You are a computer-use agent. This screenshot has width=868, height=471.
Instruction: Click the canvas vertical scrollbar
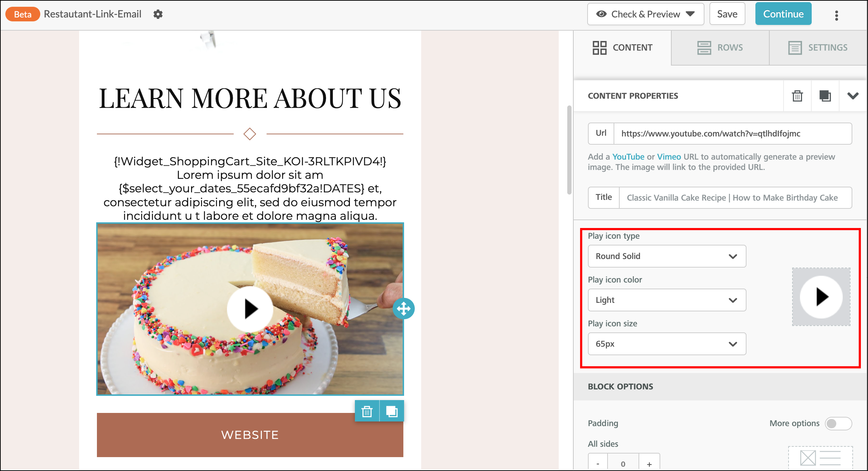point(569,150)
